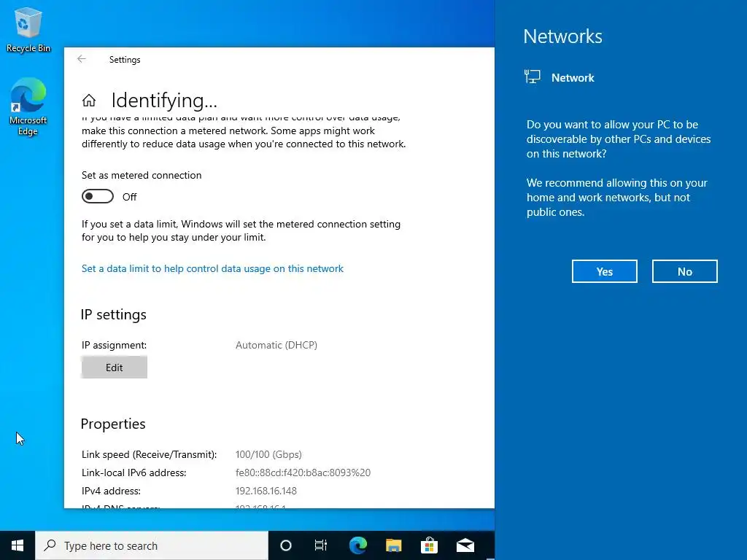This screenshot has width=747, height=560.
Task: Click Yes to allow PC discovery
Action: tap(605, 271)
